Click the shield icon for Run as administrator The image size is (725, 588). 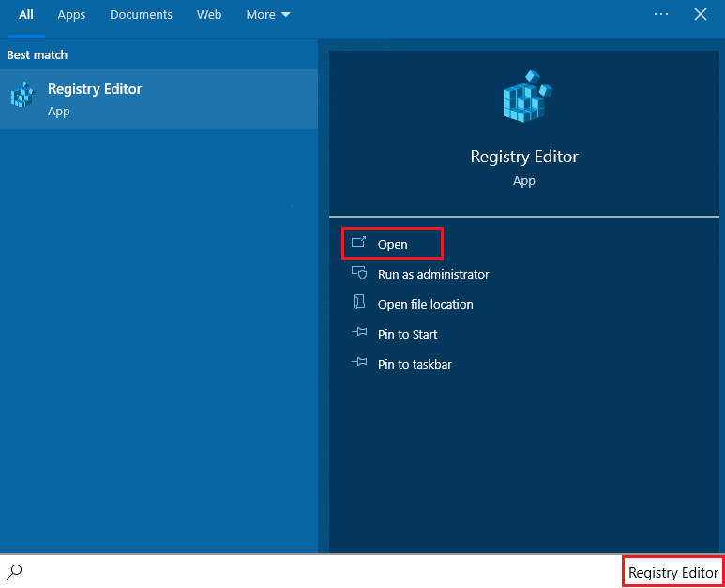point(359,273)
